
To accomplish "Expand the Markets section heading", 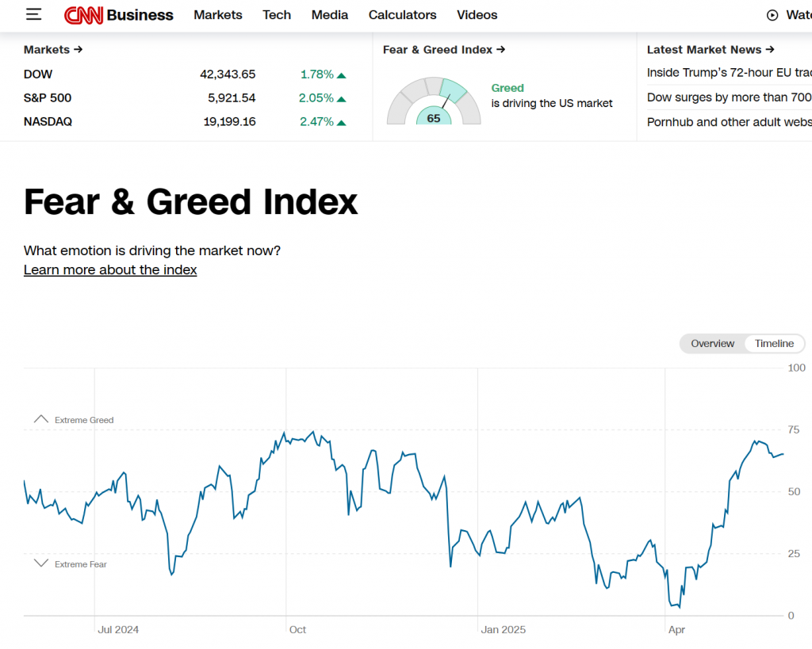I will click(53, 49).
